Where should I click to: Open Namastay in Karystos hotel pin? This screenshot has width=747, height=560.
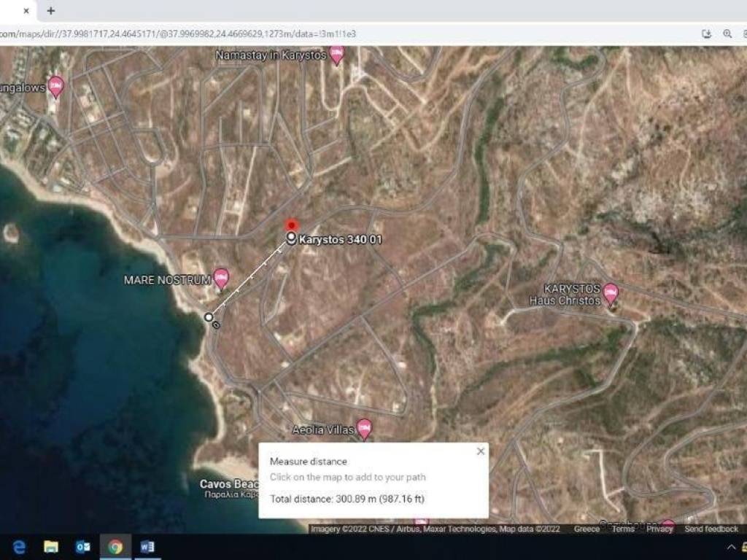(336, 54)
